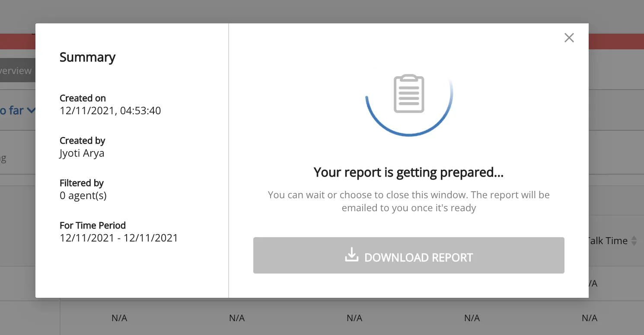Click the 'For Time Period' label
This screenshot has width=644, height=335.
[x=92, y=225]
